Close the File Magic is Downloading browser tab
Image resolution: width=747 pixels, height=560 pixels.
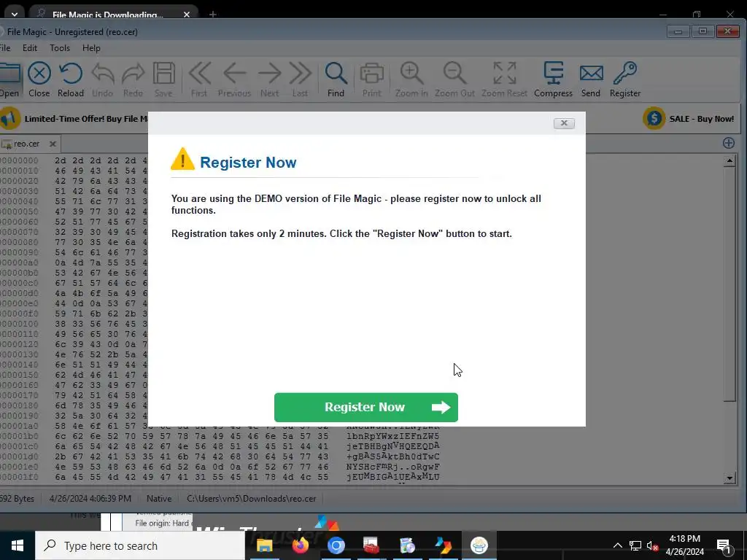(187, 15)
